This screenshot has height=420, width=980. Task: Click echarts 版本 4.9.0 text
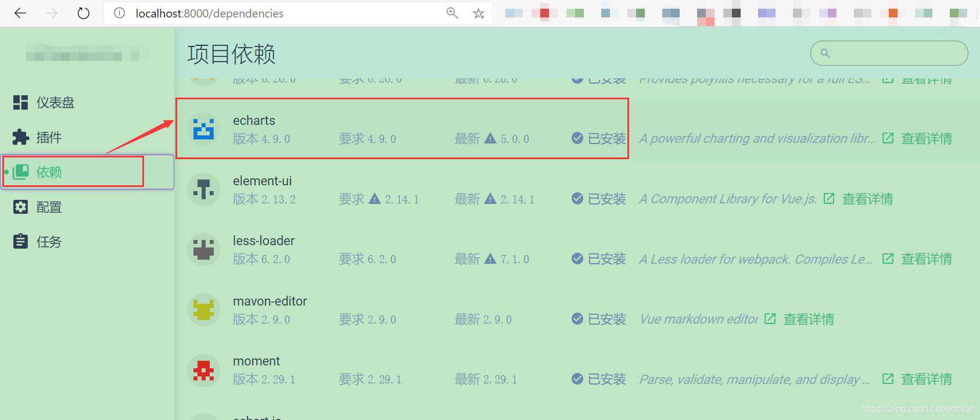(x=261, y=139)
